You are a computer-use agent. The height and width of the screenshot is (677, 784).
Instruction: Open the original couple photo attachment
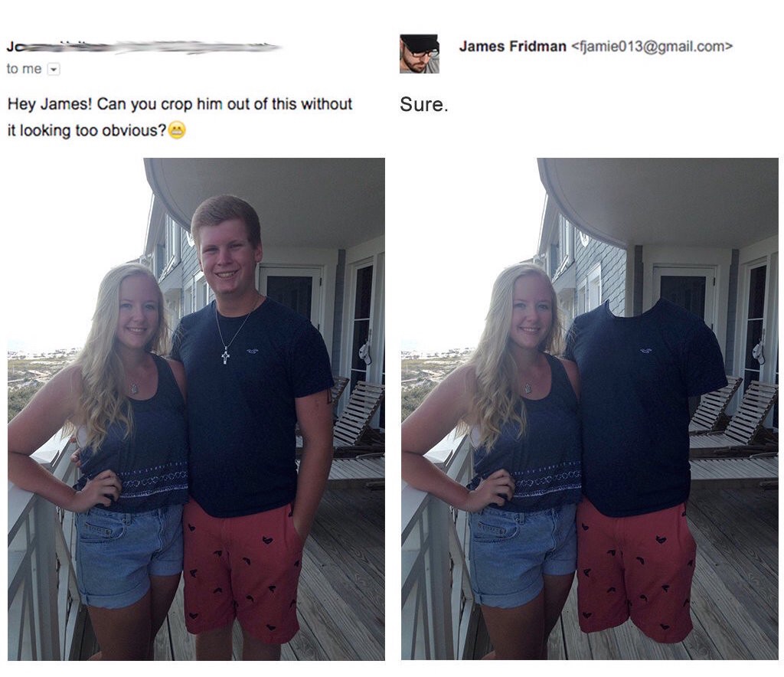click(x=196, y=409)
